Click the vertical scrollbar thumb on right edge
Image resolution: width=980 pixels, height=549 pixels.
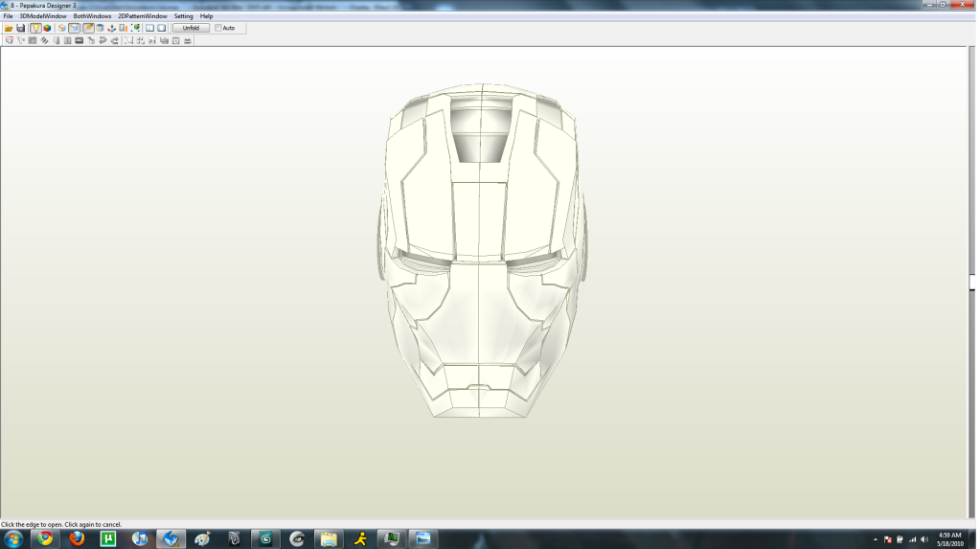(972, 282)
